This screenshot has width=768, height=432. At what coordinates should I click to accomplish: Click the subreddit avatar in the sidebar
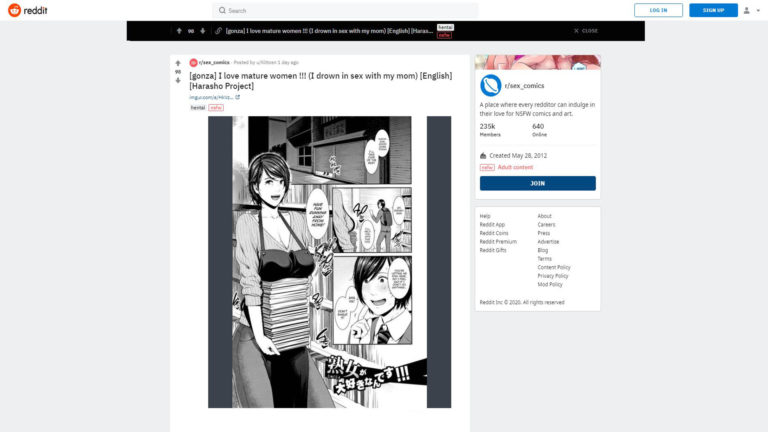tap(490, 85)
